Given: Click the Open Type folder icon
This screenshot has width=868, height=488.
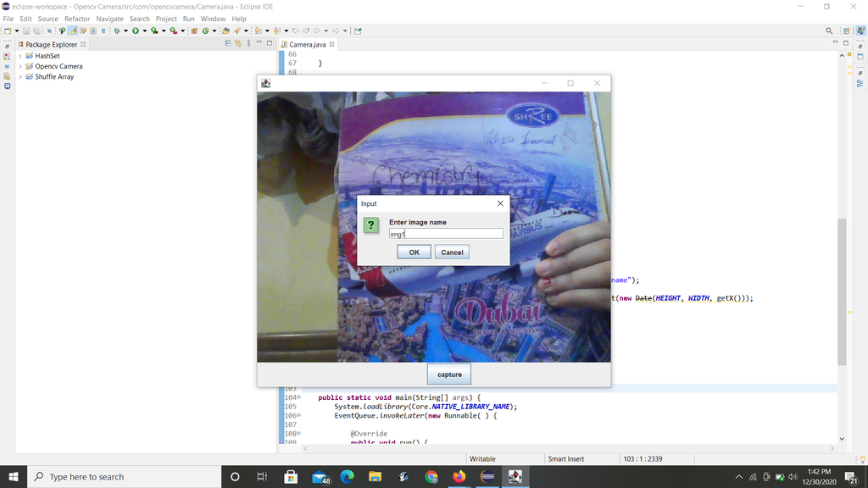Looking at the screenshot, I should 225,31.
